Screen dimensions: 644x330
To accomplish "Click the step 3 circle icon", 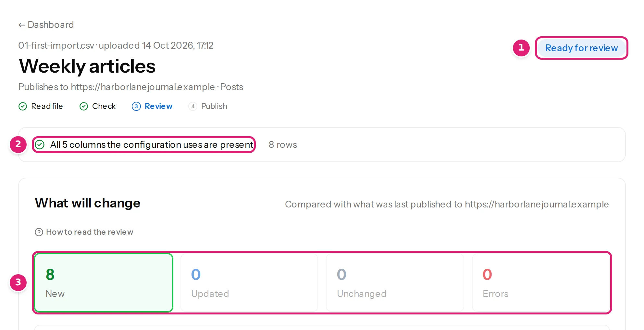I will tap(136, 106).
